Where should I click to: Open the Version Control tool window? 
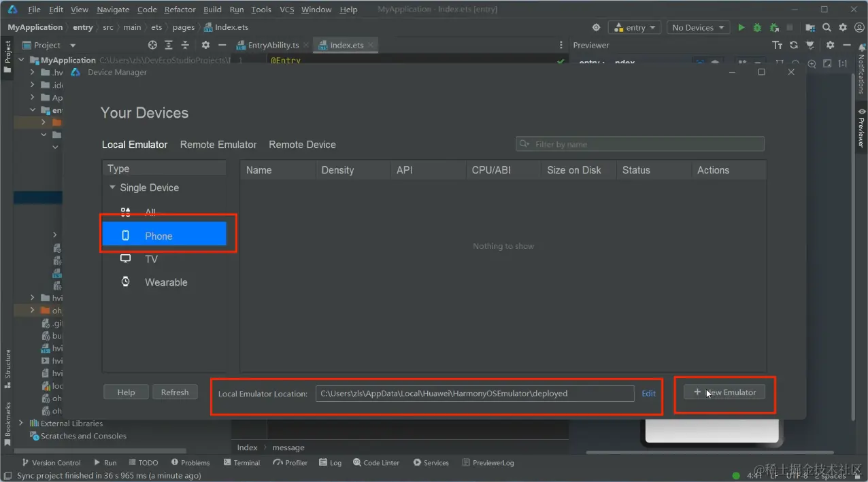[51, 462]
